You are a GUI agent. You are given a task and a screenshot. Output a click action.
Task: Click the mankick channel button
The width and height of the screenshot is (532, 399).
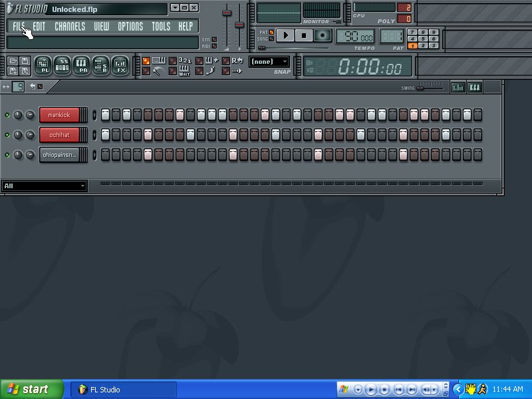tap(60, 115)
